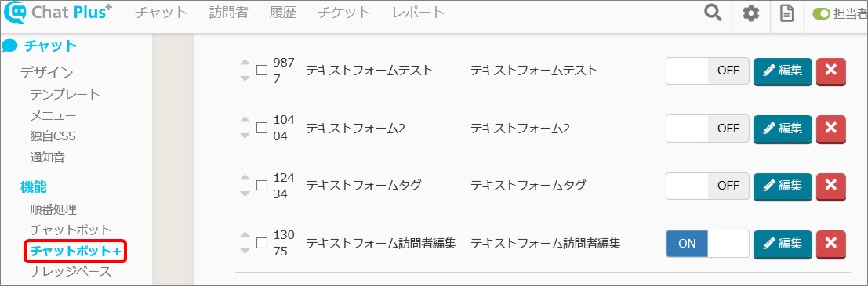Open the search magnifier icon
The image size is (868, 286).
point(713,13)
